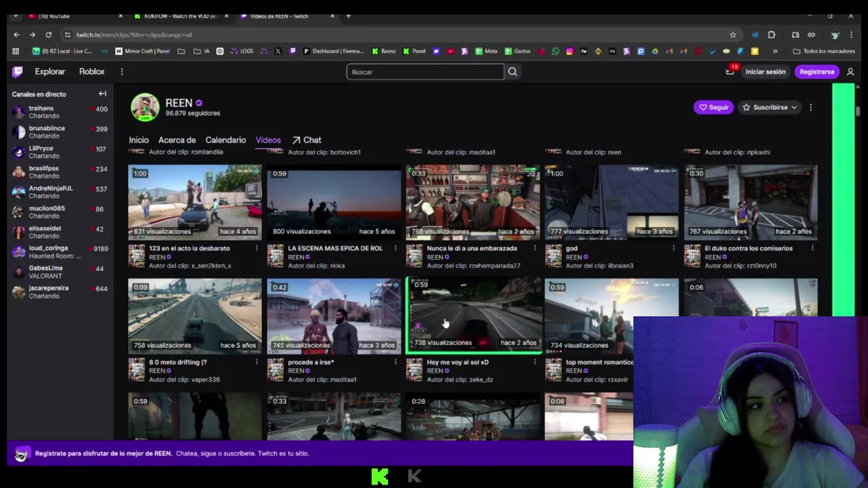
Task: Switch to the Inicio tab
Action: point(138,140)
